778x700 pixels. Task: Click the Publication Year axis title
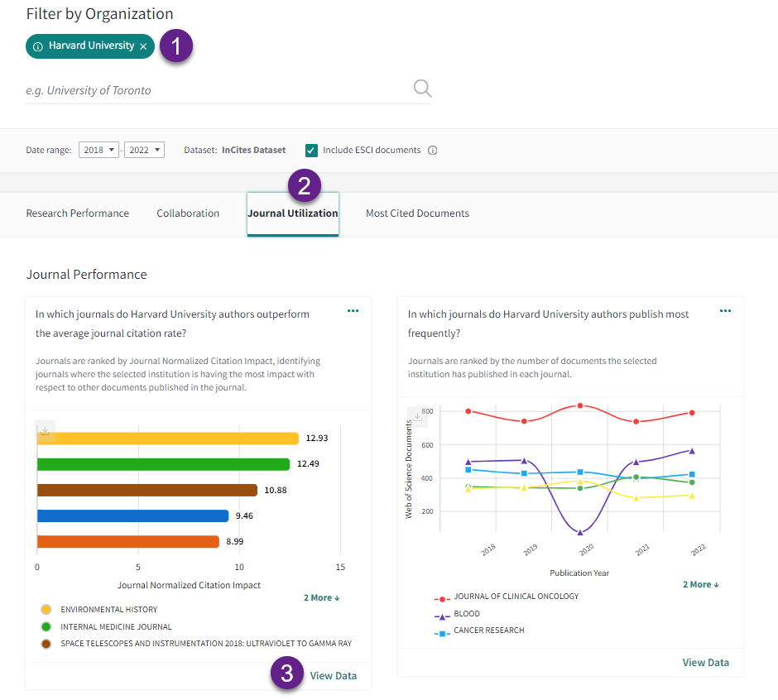(579, 573)
